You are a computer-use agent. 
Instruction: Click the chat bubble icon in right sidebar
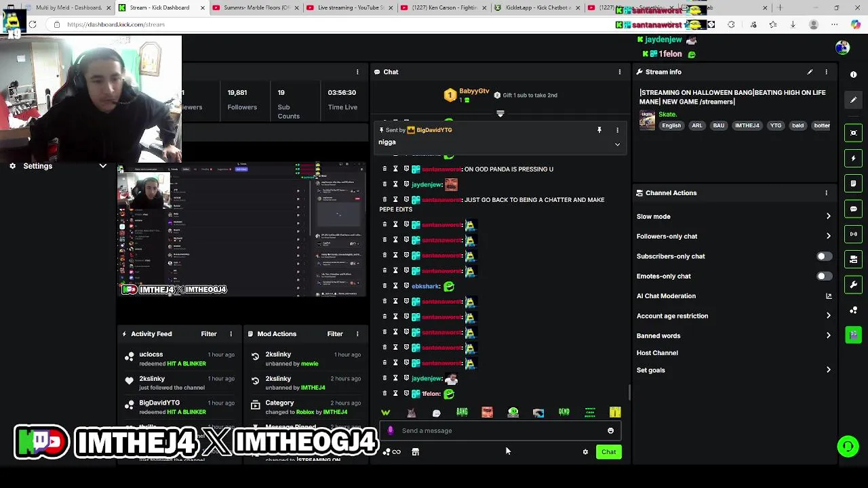coord(854,209)
